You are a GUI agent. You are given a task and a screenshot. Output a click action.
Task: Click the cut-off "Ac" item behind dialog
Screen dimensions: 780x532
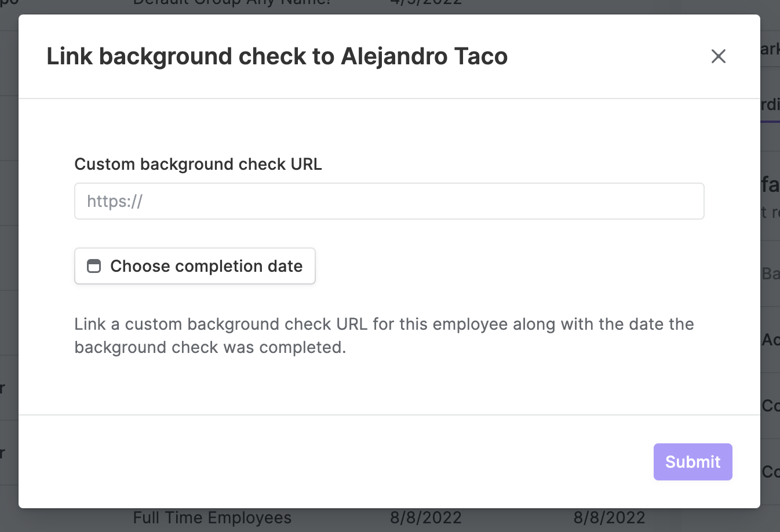click(770, 340)
